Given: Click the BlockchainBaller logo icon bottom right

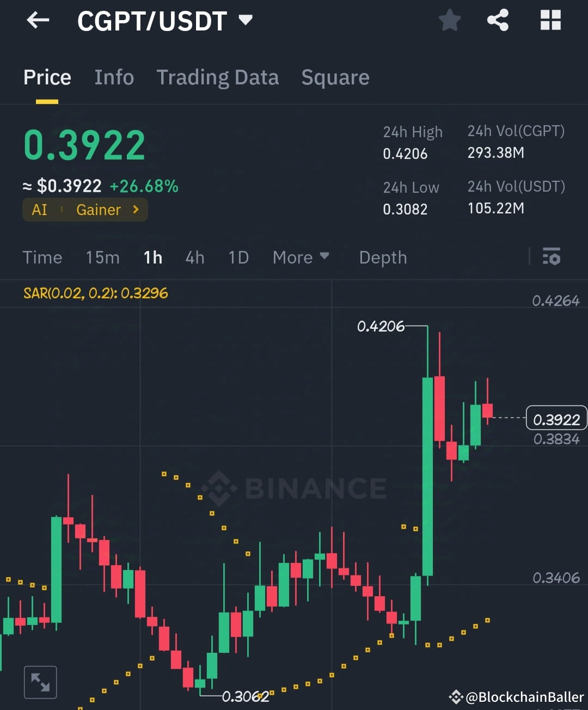Looking at the screenshot, I should [x=455, y=696].
